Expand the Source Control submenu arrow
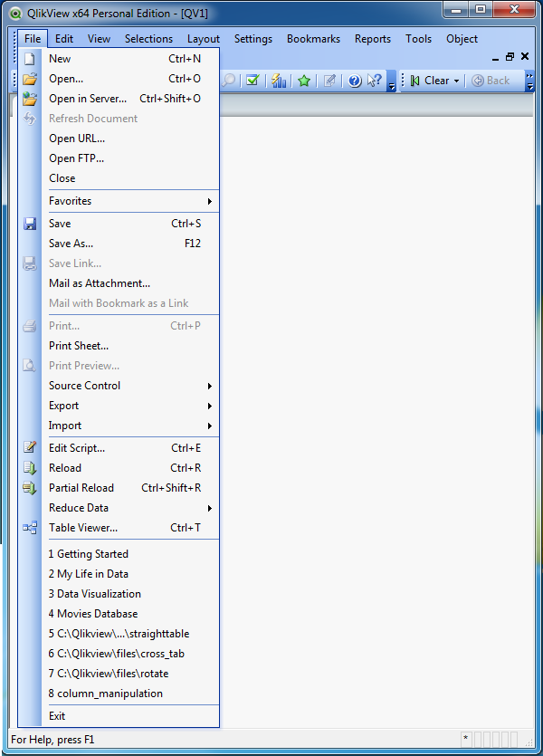Viewport: 543px width, 756px height. pyautogui.click(x=210, y=386)
